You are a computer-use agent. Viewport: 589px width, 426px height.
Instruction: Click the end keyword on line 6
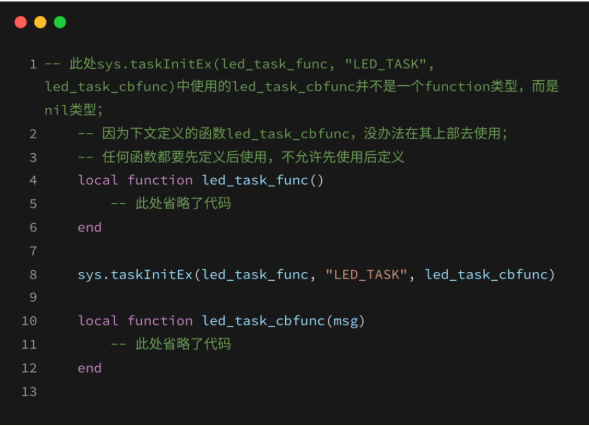(x=89, y=228)
